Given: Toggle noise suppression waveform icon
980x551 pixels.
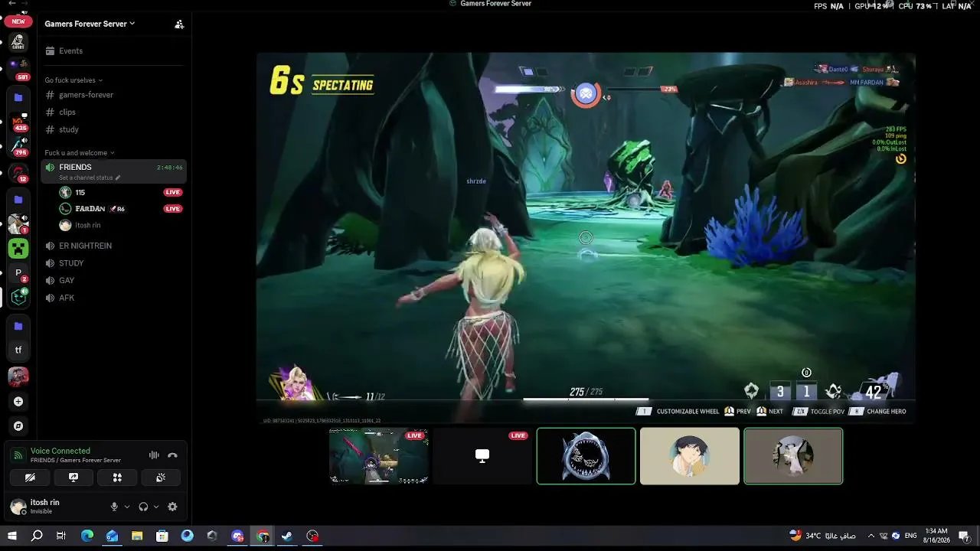Looking at the screenshot, I should pyautogui.click(x=154, y=455).
